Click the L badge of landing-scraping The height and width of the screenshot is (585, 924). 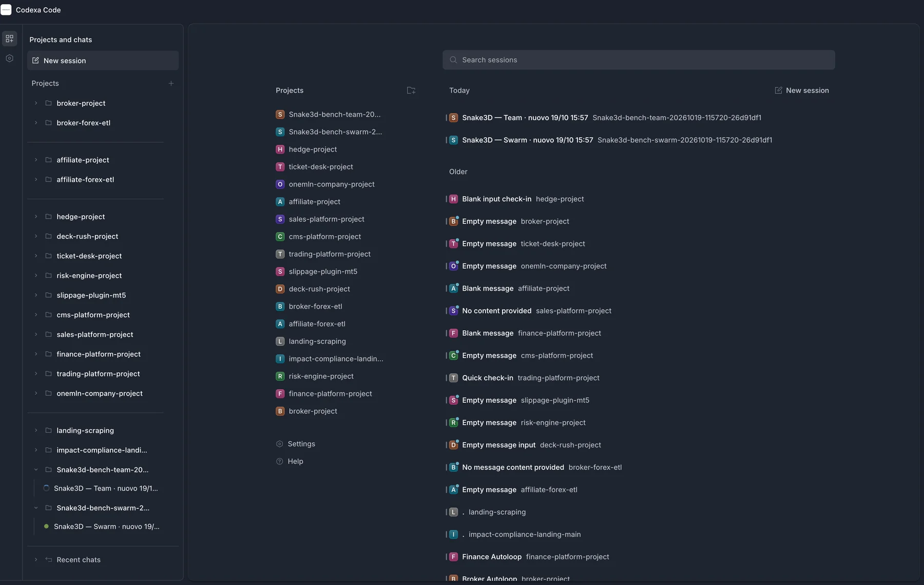tap(280, 342)
